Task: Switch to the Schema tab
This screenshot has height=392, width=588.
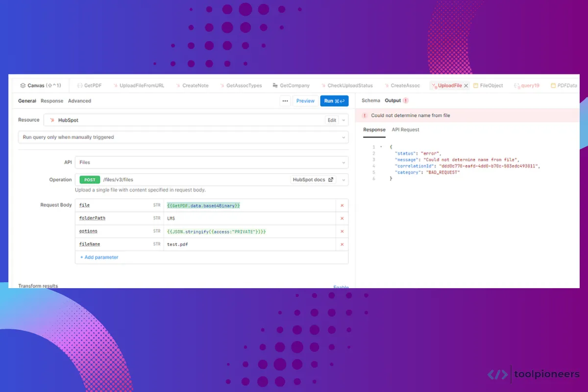Action: 371,100
